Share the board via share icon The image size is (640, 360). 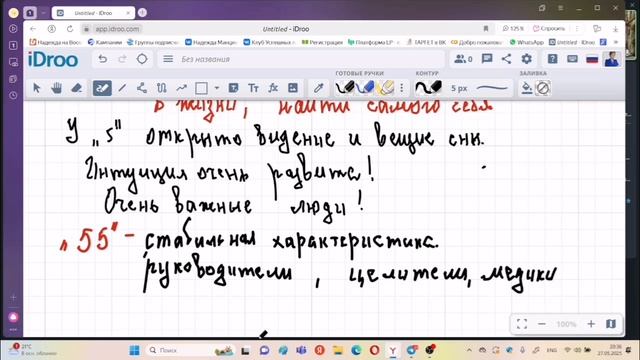pos(507,59)
